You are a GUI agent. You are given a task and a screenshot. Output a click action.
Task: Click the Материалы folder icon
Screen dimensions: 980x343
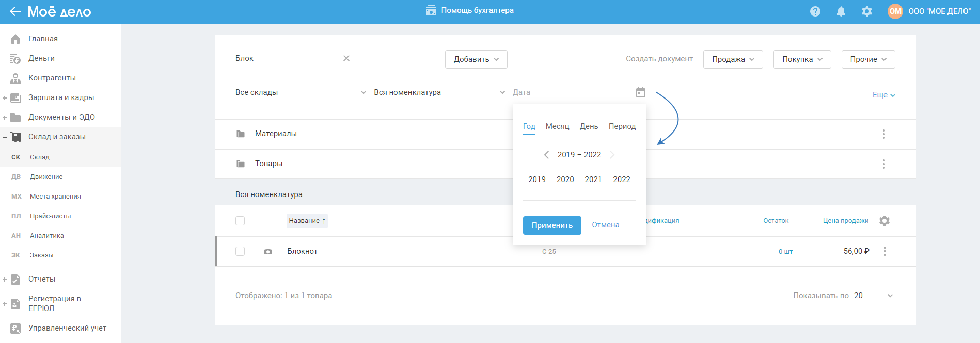[x=241, y=134]
